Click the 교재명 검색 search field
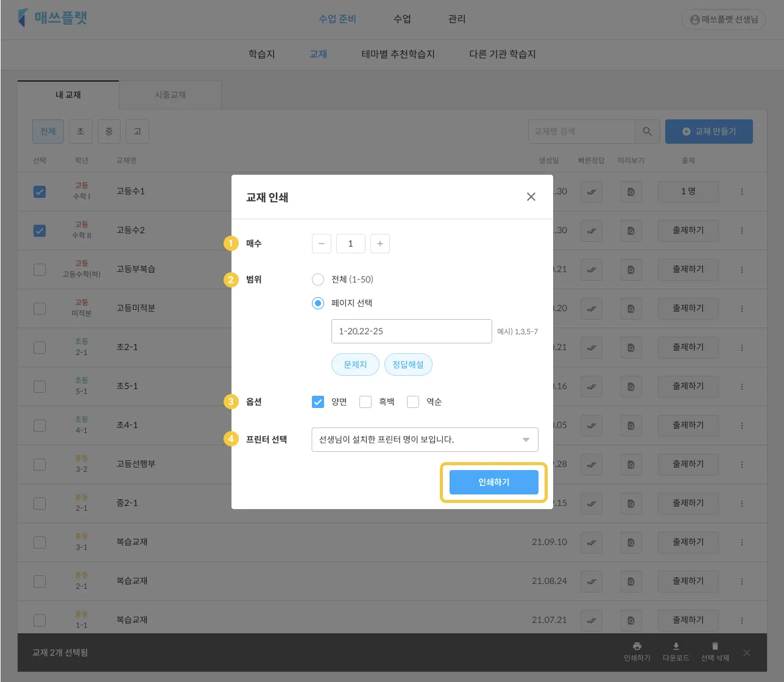The height and width of the screenshot is (682, 784). coord(581,132)
